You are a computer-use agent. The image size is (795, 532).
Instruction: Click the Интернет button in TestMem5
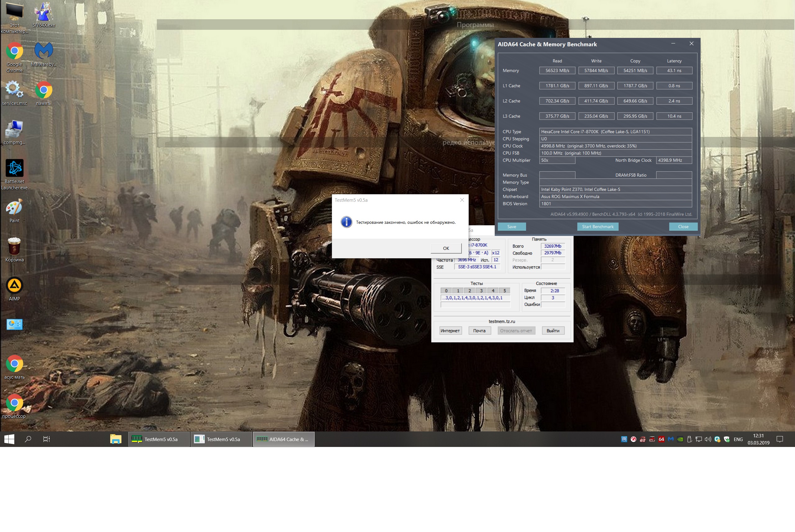click(x=450, y=331)
